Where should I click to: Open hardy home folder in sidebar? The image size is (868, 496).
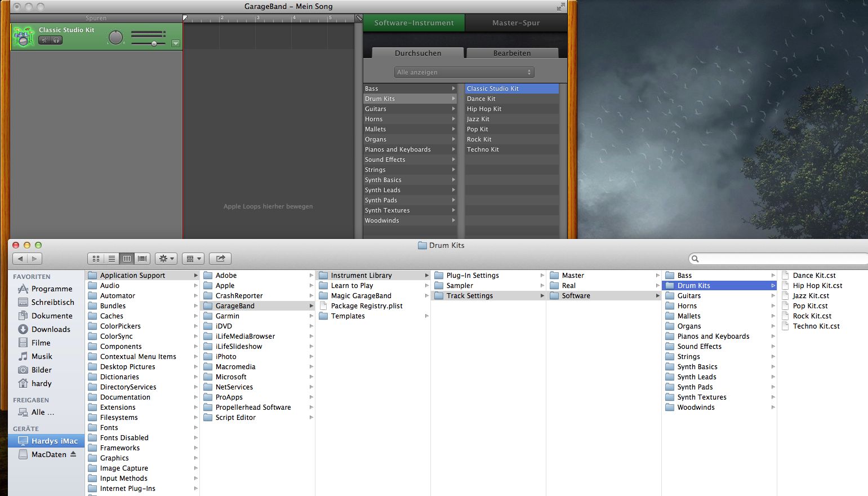point(46,383)
